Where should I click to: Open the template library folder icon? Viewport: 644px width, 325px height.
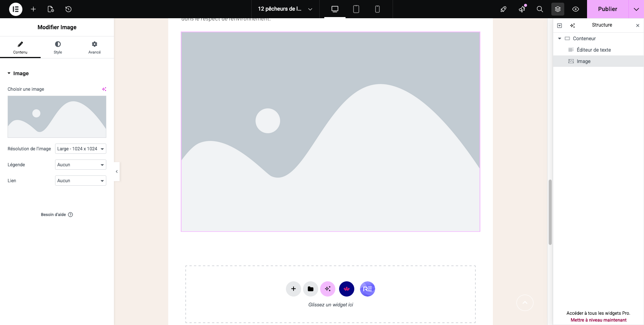pos(311,289)
